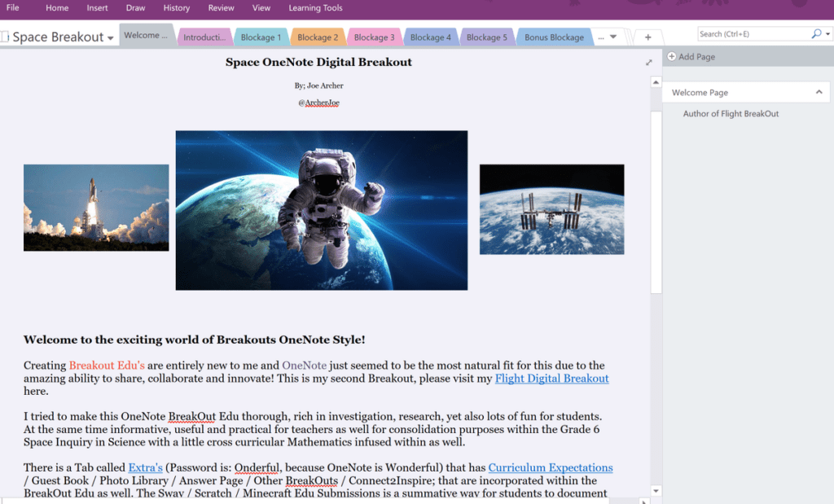The width and height of the screenshot is (834, 504).
Task: Open the Flight Digital Breakout link
Action: (551, 379)
